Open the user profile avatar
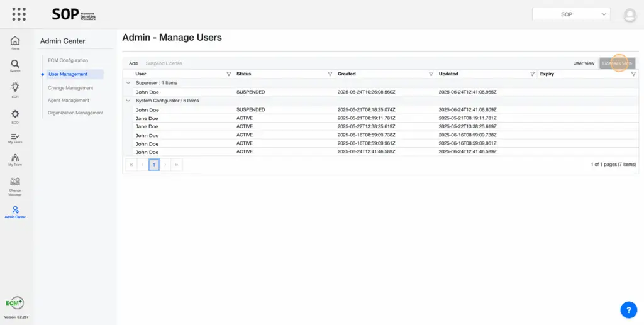Image resolution: width=644 pixels, height=325 pixels. tap(629, 15)
